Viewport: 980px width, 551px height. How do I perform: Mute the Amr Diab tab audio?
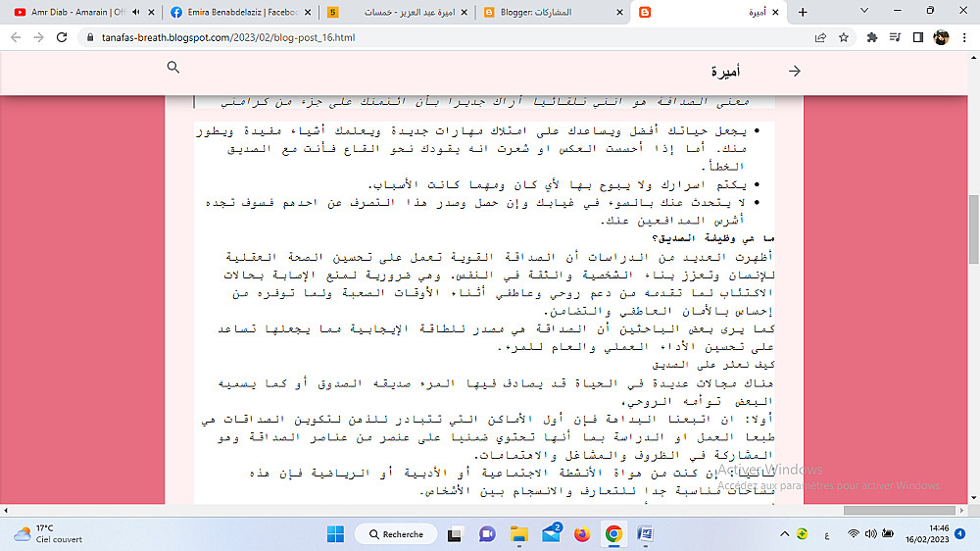pos(136,12)
